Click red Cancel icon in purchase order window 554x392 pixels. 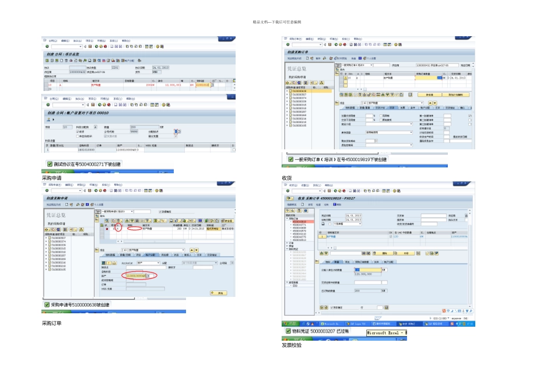coord(345,44)
